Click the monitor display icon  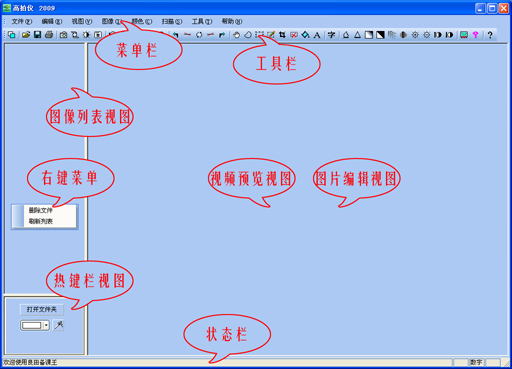click(464, 35)
